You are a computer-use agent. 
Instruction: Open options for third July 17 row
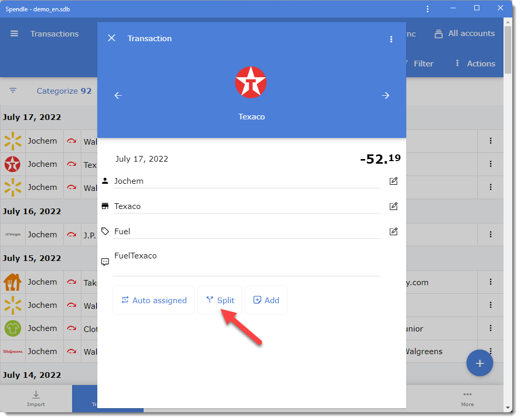(491, 187)
